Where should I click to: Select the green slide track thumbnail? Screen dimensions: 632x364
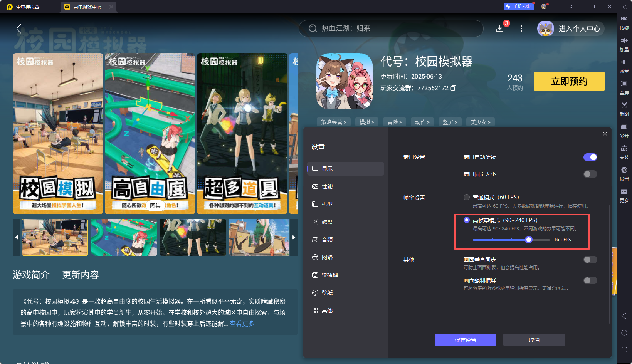pyautogui.click(x=124, y=237)
